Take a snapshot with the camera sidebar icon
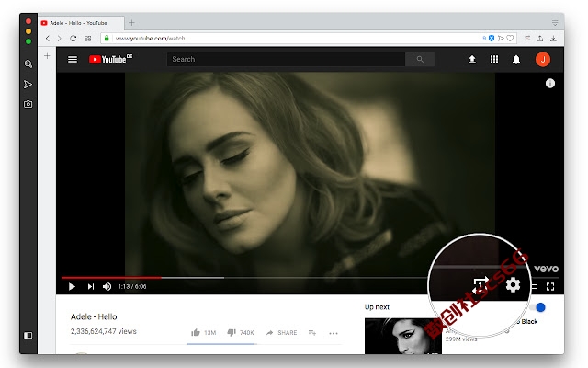 click(28, 104)
